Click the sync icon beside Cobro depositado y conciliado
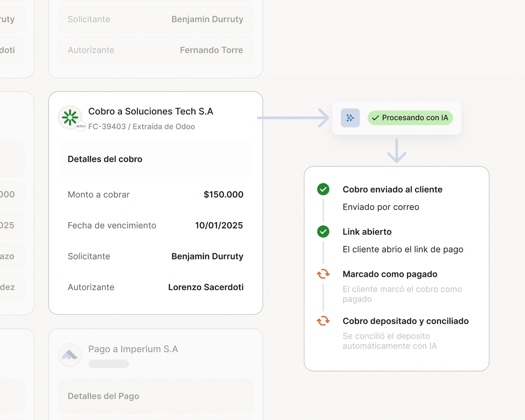525x420 pixels. pos(323,321)
